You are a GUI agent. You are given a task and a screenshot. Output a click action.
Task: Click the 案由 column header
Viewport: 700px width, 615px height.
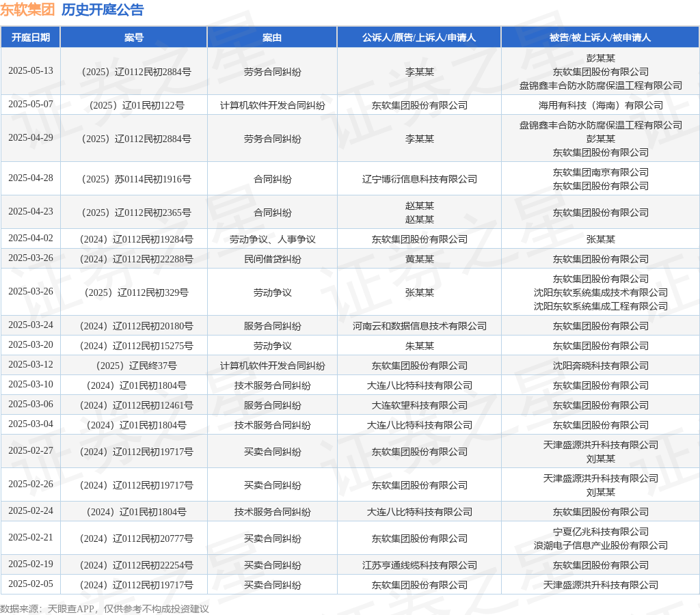click(x=272, y=38)
